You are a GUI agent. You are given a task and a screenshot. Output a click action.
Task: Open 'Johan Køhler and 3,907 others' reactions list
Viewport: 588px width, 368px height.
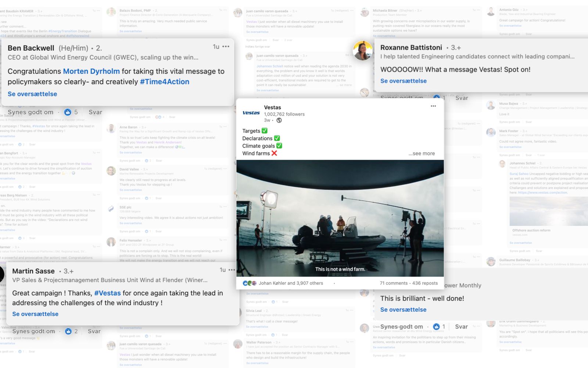coord(291,283)
